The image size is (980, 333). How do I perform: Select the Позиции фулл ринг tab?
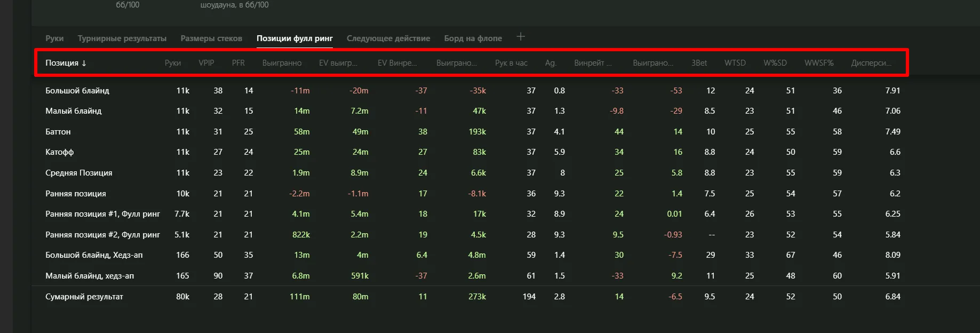coord(294,38)
